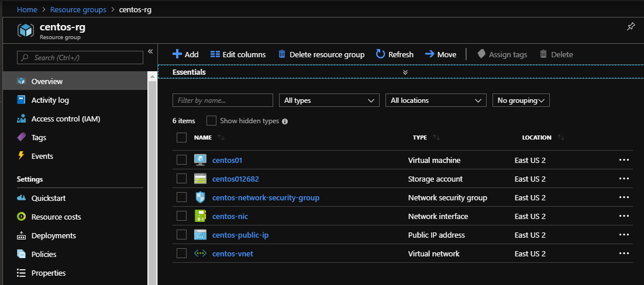Click the centos012682 storage account icon
Viewport: 644px width, 285px height.
click(200, 179)
